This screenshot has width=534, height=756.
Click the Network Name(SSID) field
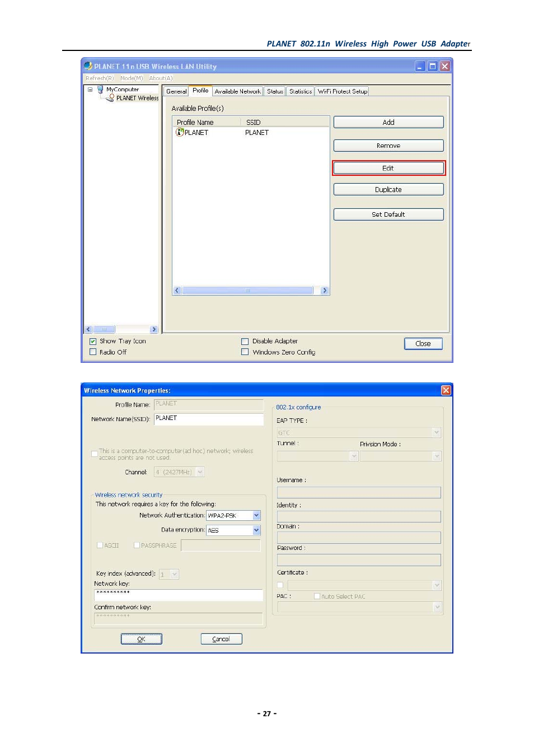pos(209,419)
